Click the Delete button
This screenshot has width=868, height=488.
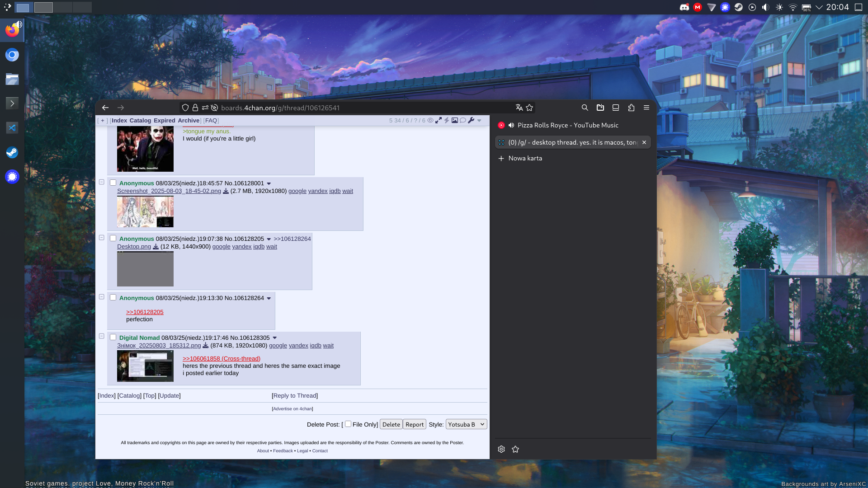391,424
